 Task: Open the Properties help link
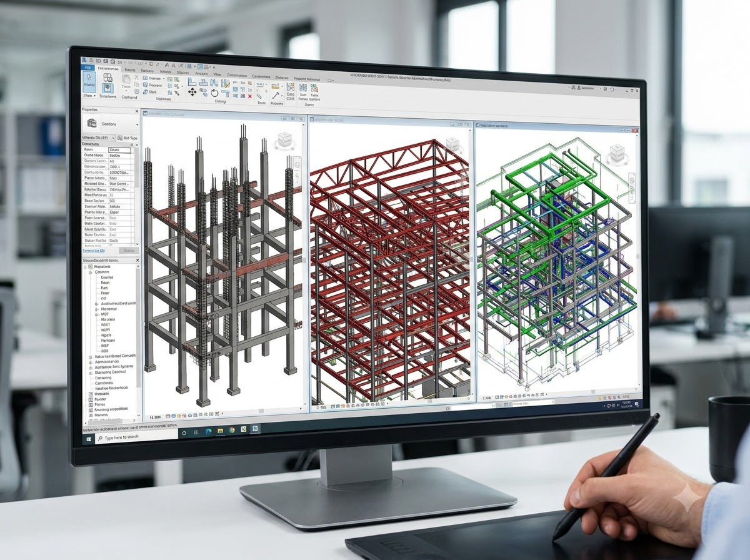[94, 251]
